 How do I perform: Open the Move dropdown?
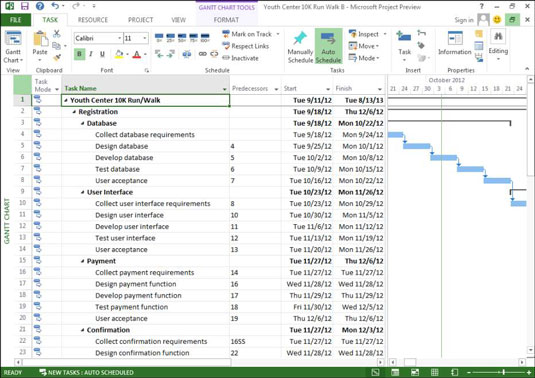point(364,46)
